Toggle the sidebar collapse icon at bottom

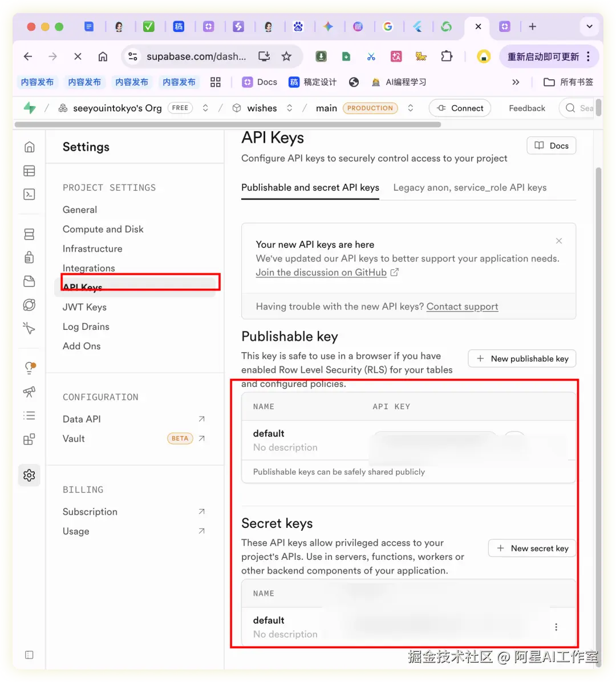(29, 655)
